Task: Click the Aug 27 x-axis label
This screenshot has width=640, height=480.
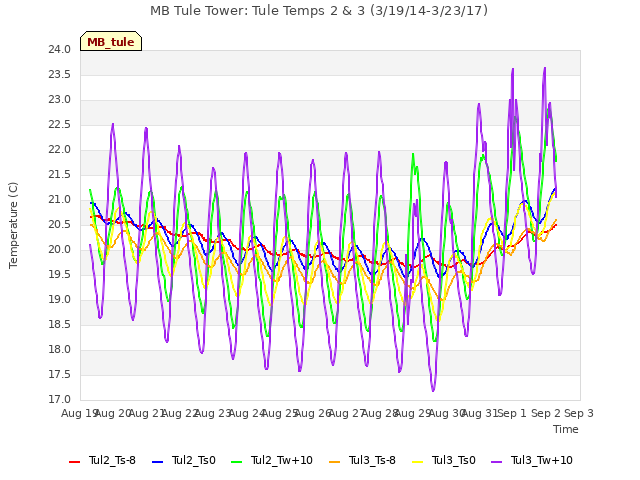Action: coord(347,413)
